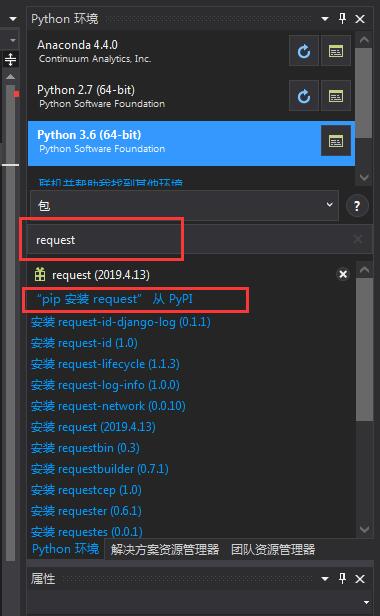Click the environments list scrollbar thumb
Image resolution: width=380 pixels, height=616 pixels.
click(363, 93)
